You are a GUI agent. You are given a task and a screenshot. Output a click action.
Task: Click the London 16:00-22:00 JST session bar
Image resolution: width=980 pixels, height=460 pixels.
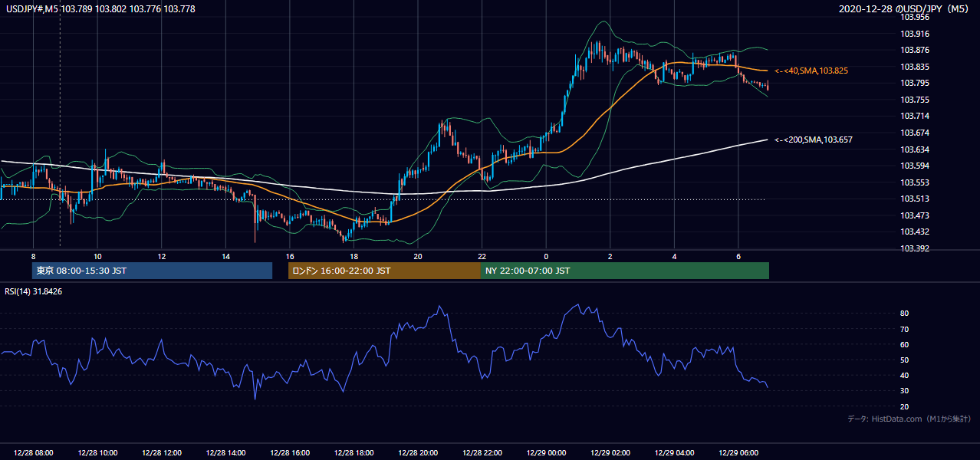click(384, 271)
